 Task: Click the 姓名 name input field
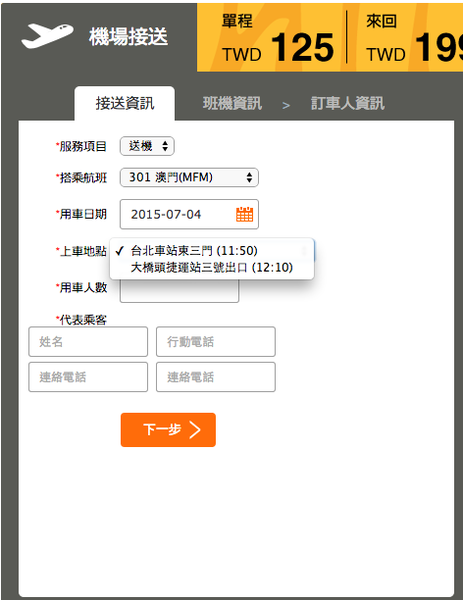[x=88, y=342]
